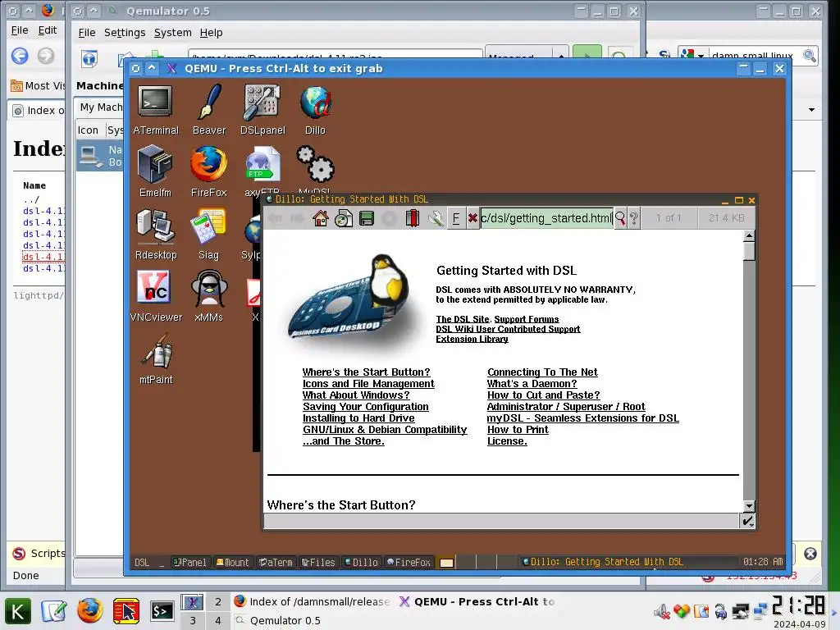Image resolution: width=840 pixels, height=630 pixels.
Task: Open 'Icons and File Management' link
Action: (x=368, y=384)
